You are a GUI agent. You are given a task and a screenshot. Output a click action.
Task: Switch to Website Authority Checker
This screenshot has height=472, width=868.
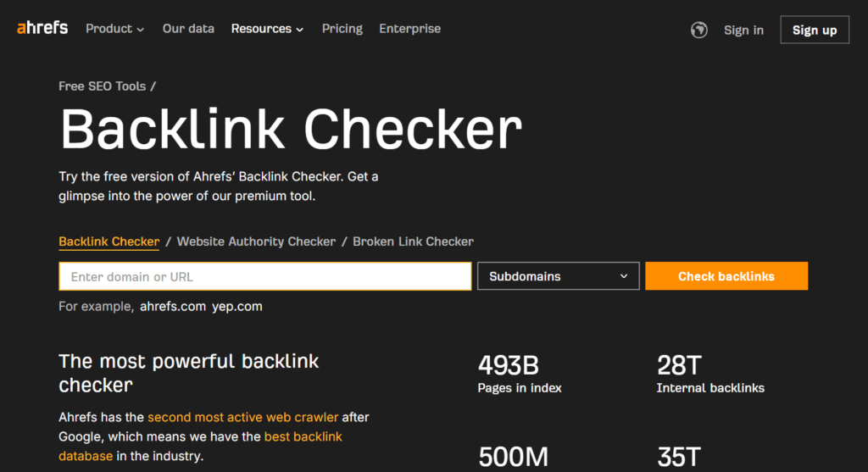tap(256, 242)
